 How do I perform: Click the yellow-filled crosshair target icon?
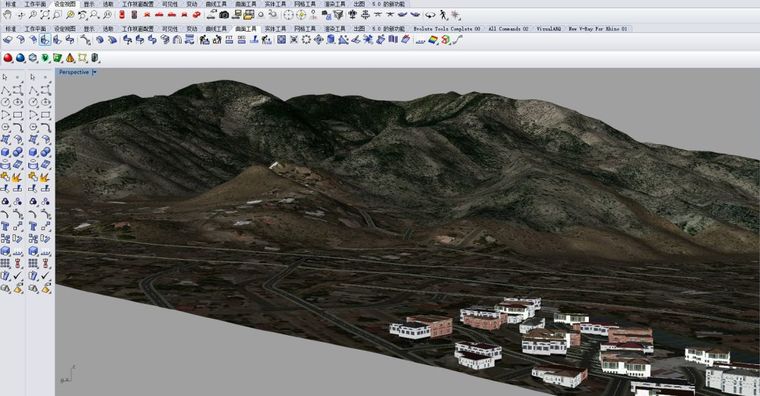(x=301, y=15)
